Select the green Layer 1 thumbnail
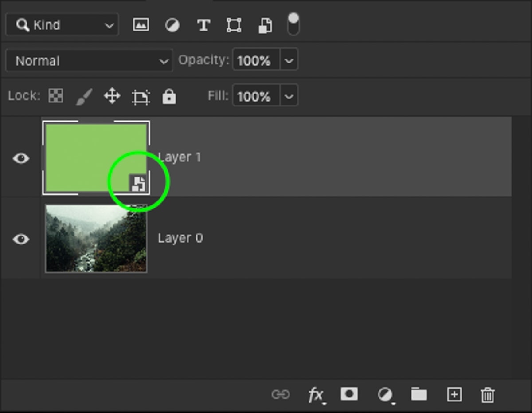The height and width of the screenshot is (413, 532). (x=96, y=158)
